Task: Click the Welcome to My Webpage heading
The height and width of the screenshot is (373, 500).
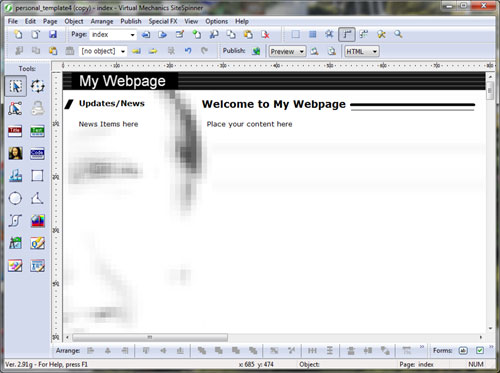Action: (274, 104)
